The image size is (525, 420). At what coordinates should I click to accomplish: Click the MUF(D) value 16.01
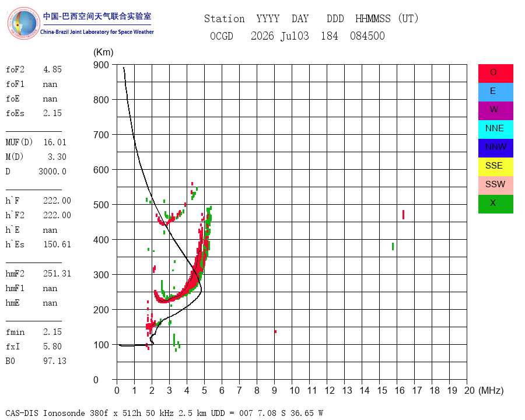[55, 142]
